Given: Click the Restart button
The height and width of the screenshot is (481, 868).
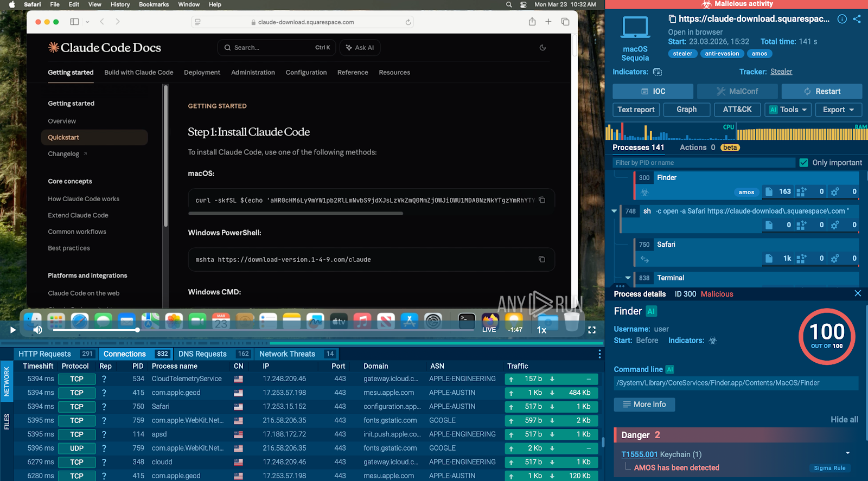Looking at the screenshot, I should pyautogui.click(x=822, y=91).
